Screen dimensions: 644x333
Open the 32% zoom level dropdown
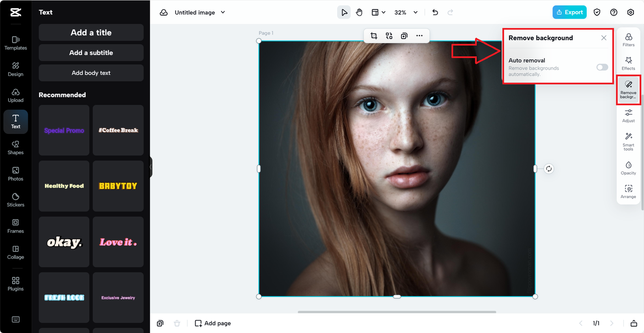point(406,13)
